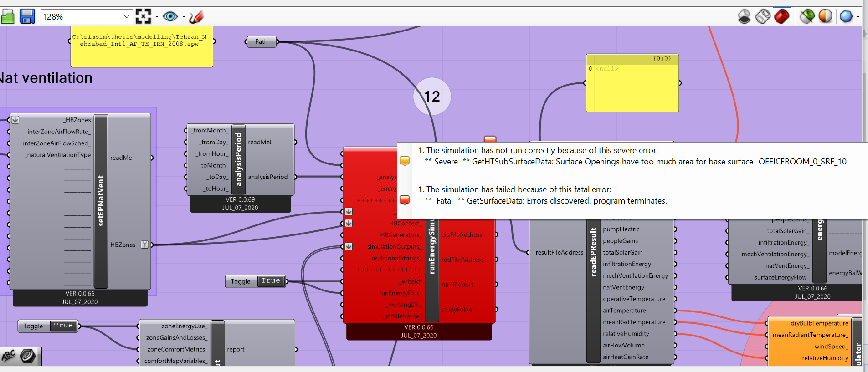Click the VER 0.0.69 label under analysisPeriod

[240, 199]
